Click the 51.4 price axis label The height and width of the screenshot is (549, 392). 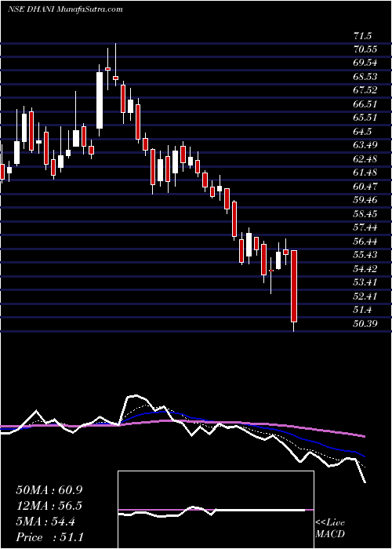tap(363, 310)
